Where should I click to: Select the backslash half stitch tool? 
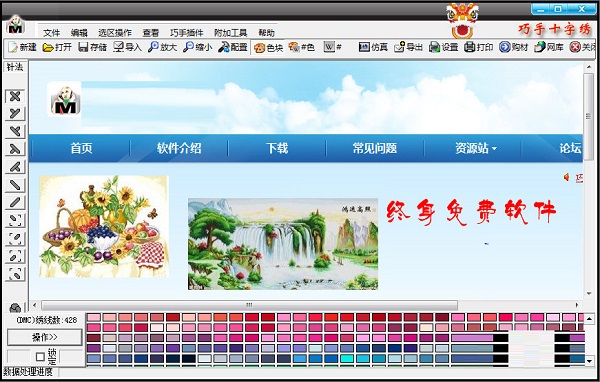15,185
